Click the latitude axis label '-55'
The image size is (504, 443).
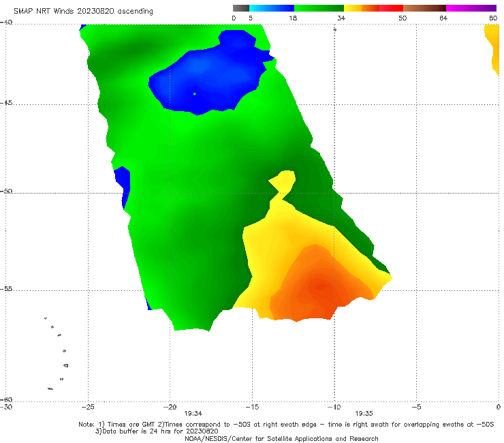tap(6, 289)
